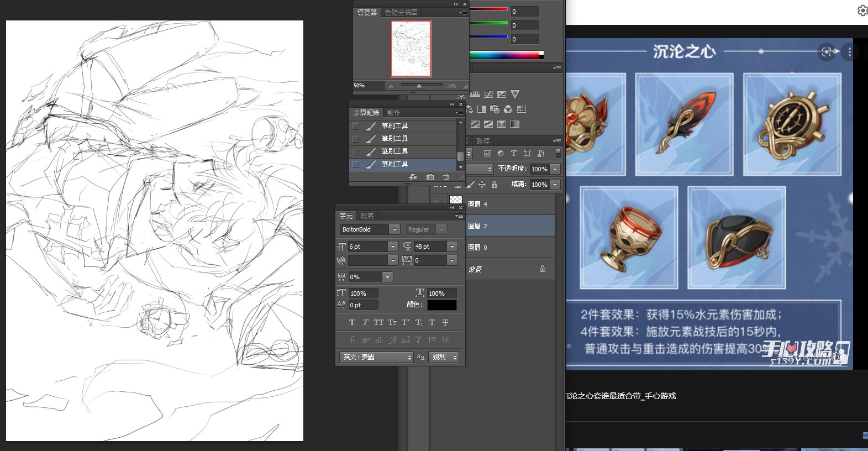Click the history snapshot camera icon
This screenshot has height=451, width=868.
(x=430, y=177)
